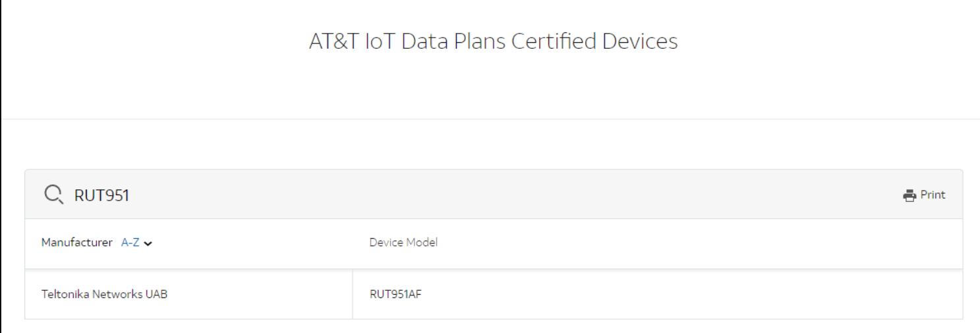980x333 pixels.
Task: Click the AT&T IoT Data Plans page heading
Action: (493, 41)
